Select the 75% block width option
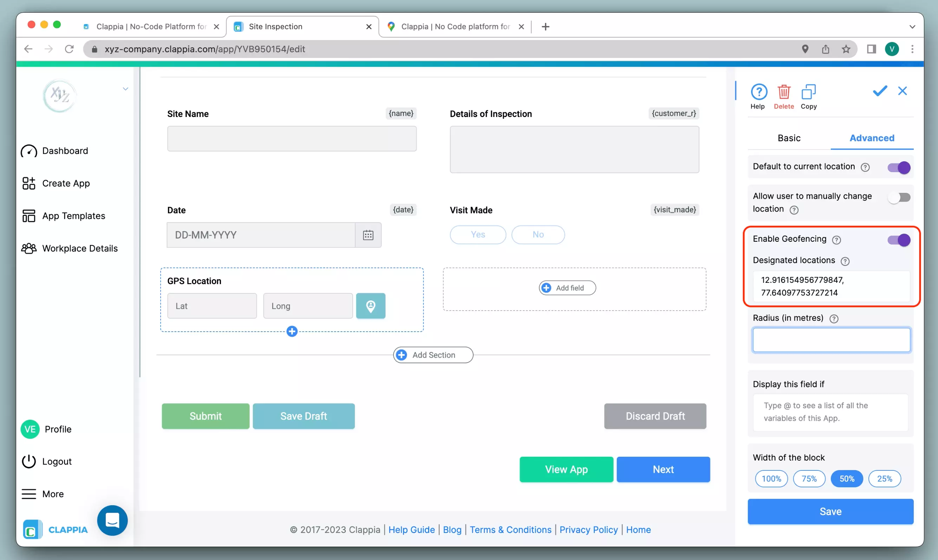The width and height of the screenshot is (938, 560). 809,478
